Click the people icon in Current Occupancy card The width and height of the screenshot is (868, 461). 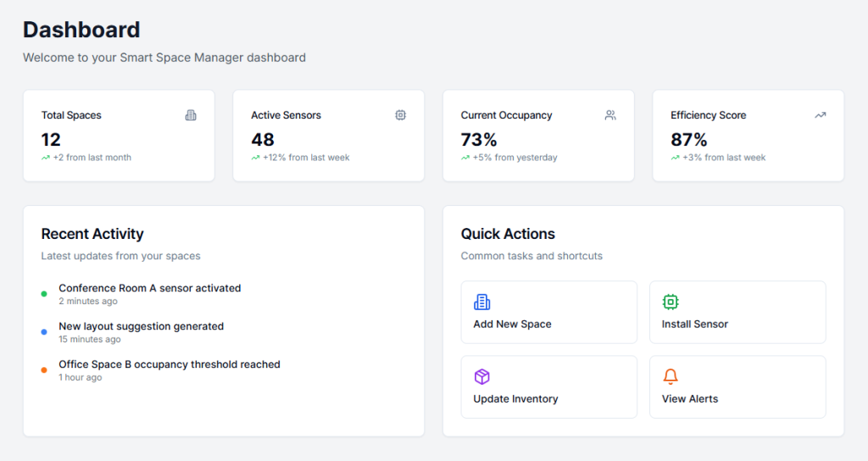pos(610,115)
